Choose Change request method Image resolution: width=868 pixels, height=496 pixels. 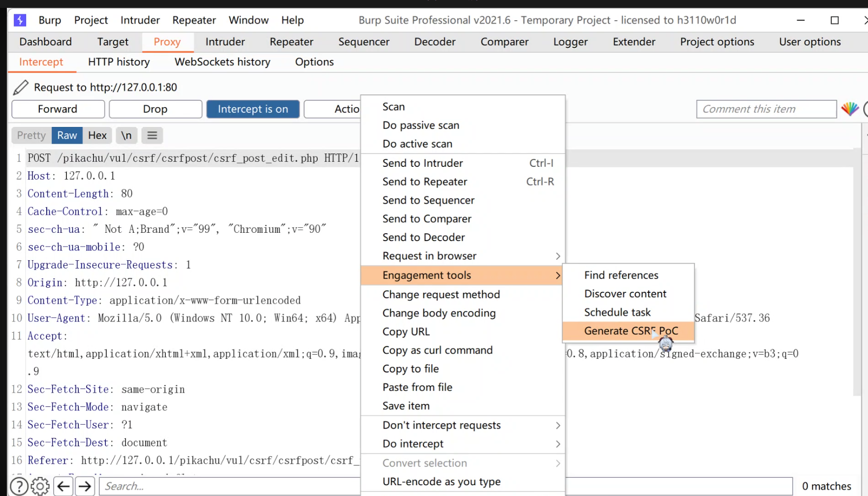463,294
